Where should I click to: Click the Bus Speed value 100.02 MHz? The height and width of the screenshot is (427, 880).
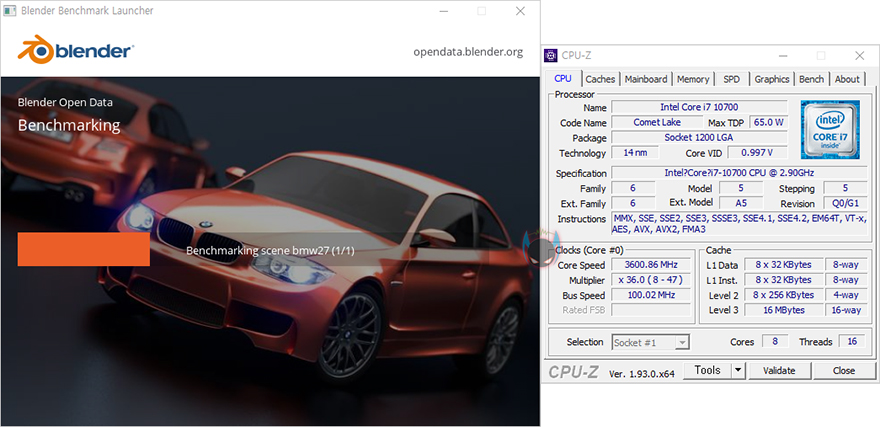[x=651, y=295]
